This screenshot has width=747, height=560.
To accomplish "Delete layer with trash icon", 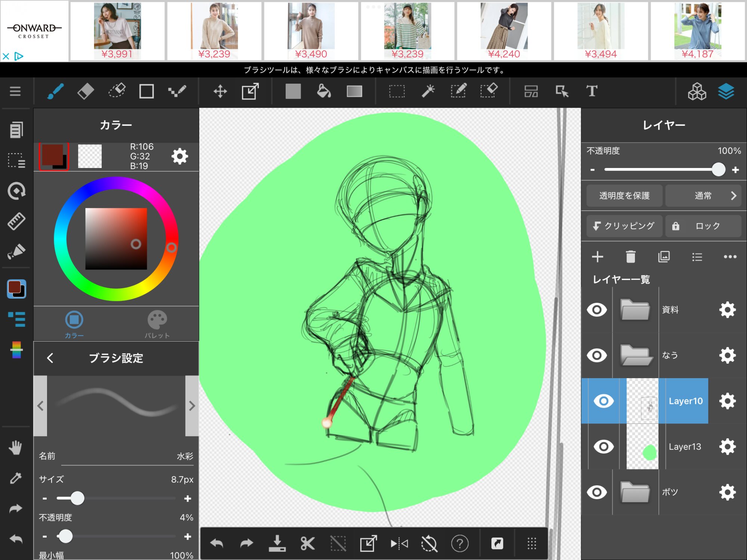I will pyautogui.click(x=630, y=257).
